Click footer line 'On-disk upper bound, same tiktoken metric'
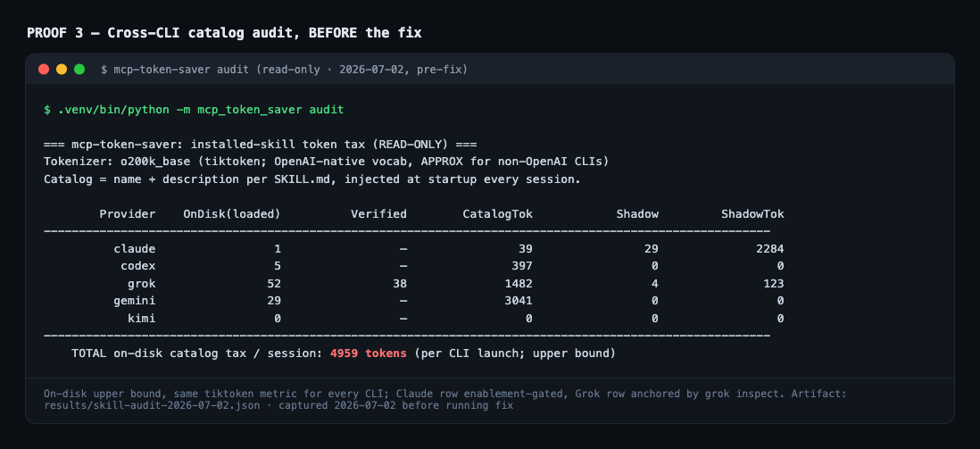 [445, 395]
